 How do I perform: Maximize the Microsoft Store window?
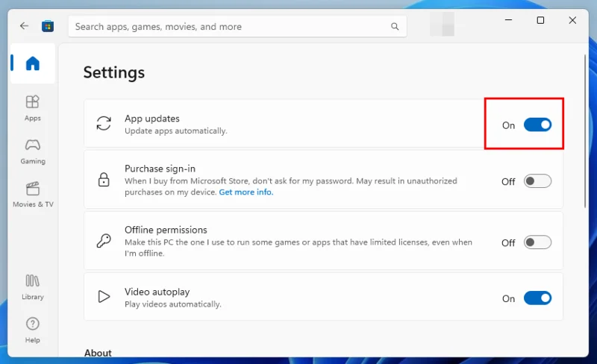[540, 21]
